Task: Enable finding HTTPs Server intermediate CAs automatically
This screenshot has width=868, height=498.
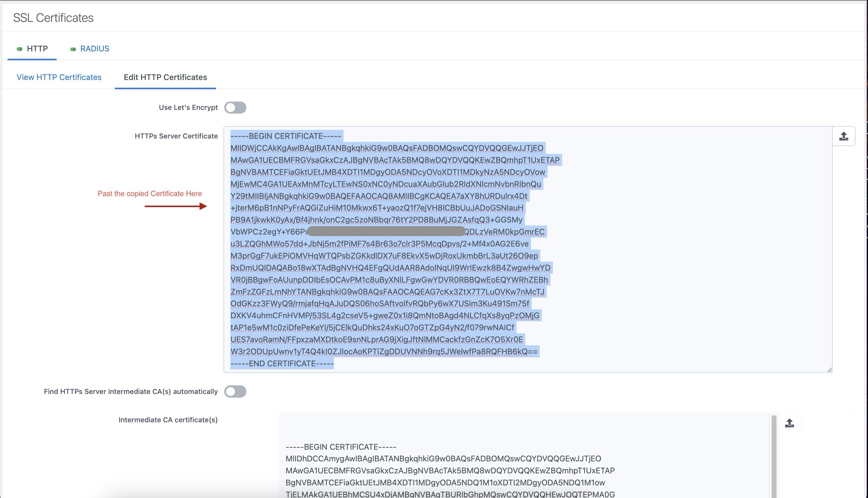Action: point(236,392)
